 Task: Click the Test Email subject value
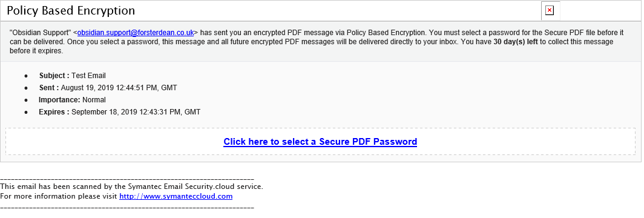pyautogui.click(x=88, y=76)
